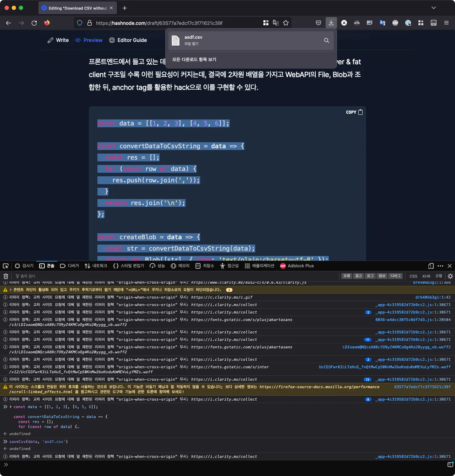Viewport: 455px width, 476px height.
Task: Expand the 'const data' console input
Action: click(x=11, y=407)
